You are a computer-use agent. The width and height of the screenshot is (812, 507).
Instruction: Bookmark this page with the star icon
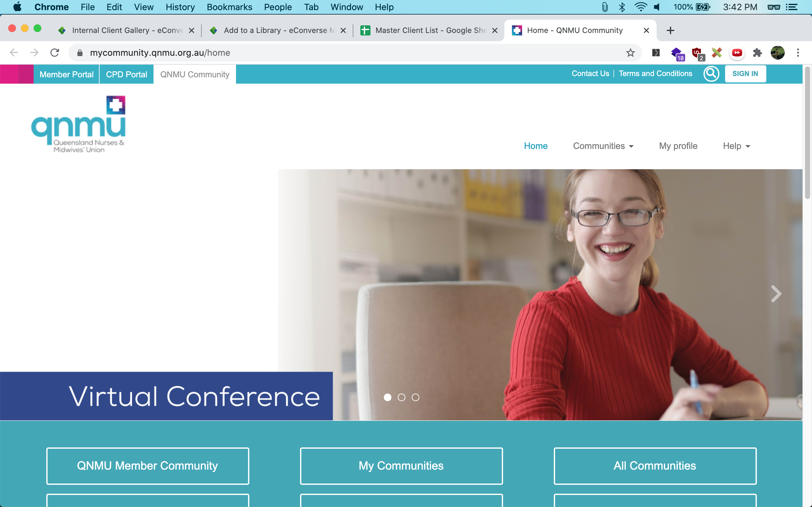point(630,53)
